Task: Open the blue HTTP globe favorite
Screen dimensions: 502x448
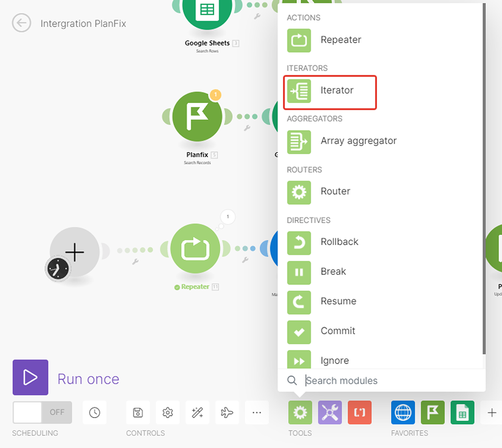Action: coord(403,413)
